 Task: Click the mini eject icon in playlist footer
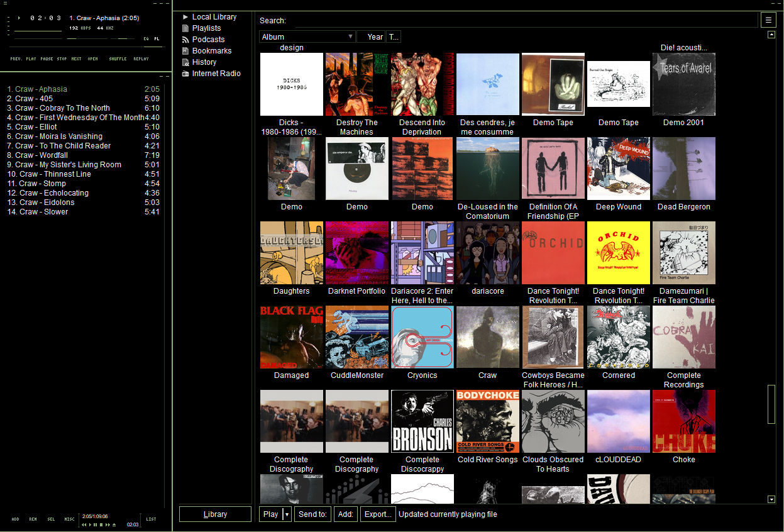coord(114,524)
